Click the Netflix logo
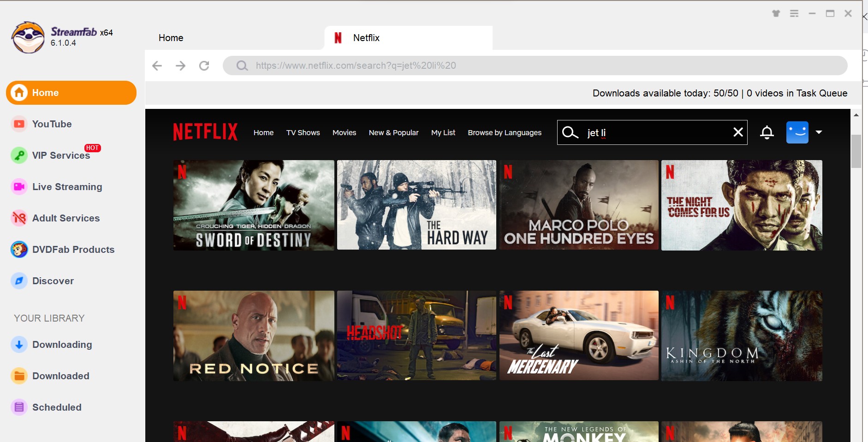The width and height of the screenshot is (868, 442). point(206,132)
